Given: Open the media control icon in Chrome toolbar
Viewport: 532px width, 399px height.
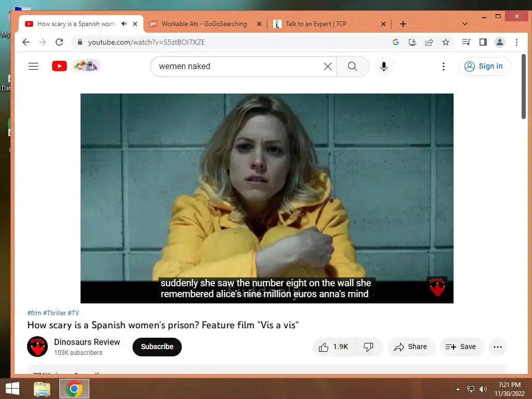Looking at the screenshot, I should (x=466, y=42).
